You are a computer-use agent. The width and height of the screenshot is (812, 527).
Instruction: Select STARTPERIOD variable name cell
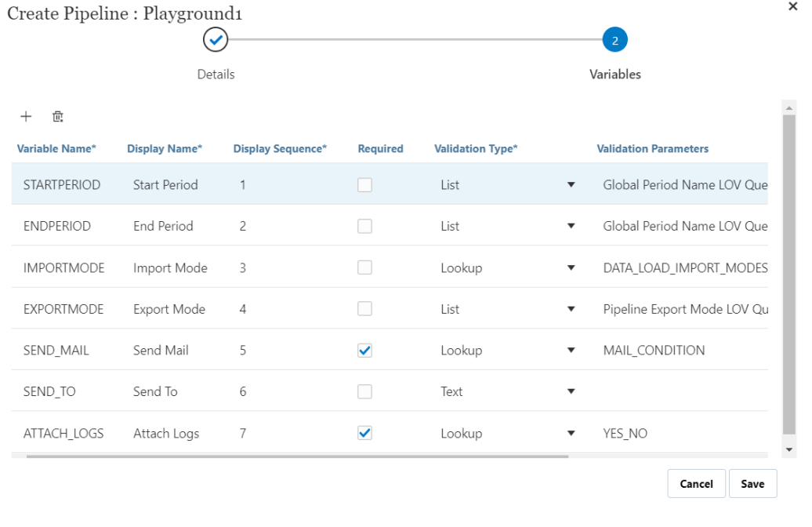62,185
